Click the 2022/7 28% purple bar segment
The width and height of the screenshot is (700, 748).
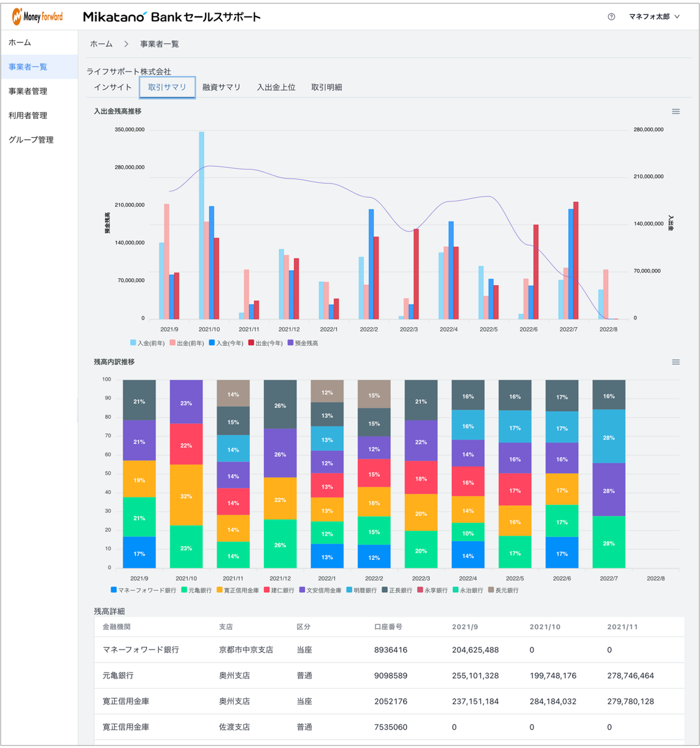click(609, 489)
